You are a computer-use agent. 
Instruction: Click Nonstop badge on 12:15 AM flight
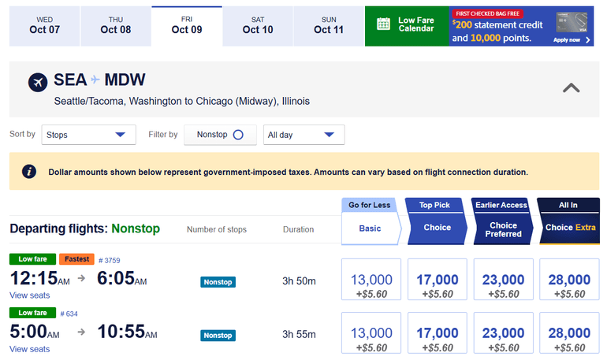click(218, 282)
